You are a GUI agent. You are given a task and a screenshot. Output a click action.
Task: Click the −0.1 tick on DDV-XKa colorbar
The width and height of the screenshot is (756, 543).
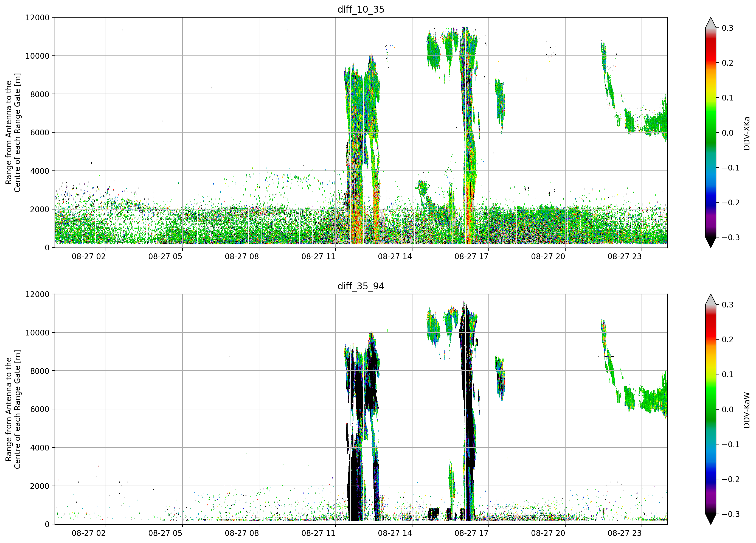731,168
